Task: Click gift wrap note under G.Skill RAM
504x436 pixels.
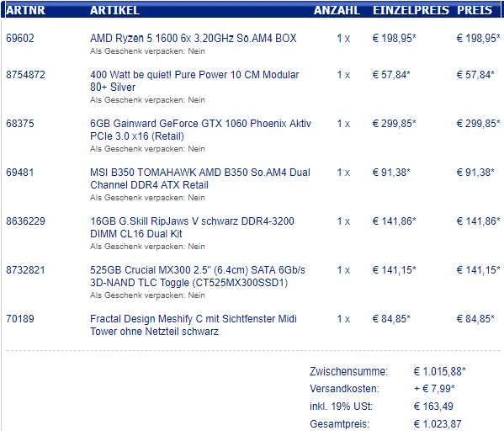Action: [x=147, y=247]
